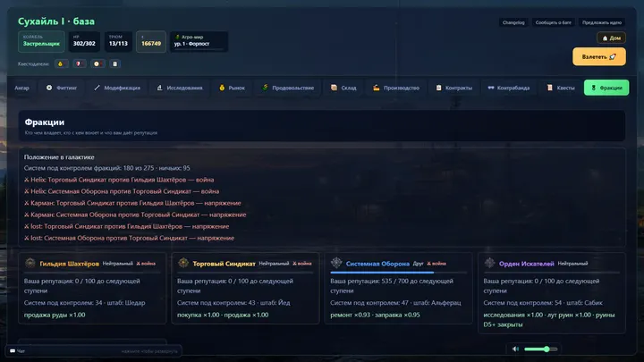Click the Торговый Синдикат faction emblem

click(183, 263)
